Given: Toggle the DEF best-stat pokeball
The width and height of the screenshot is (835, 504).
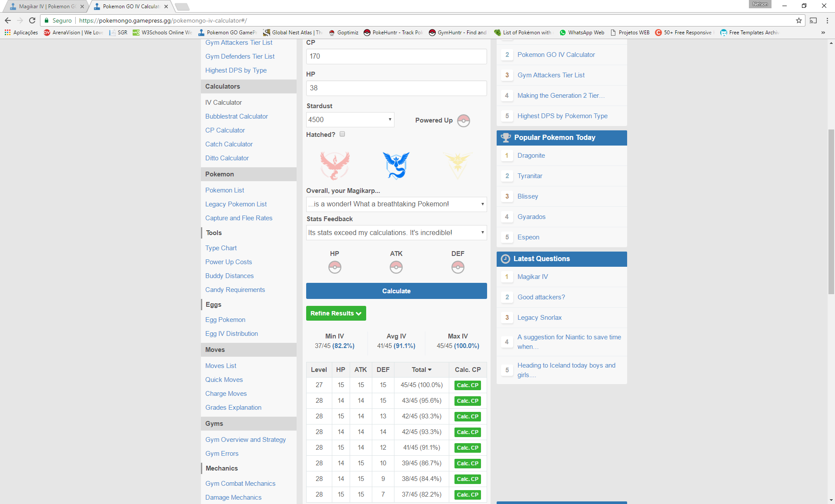Looking at the screenshot, I should pyautogui.click(x=458, y=267).
